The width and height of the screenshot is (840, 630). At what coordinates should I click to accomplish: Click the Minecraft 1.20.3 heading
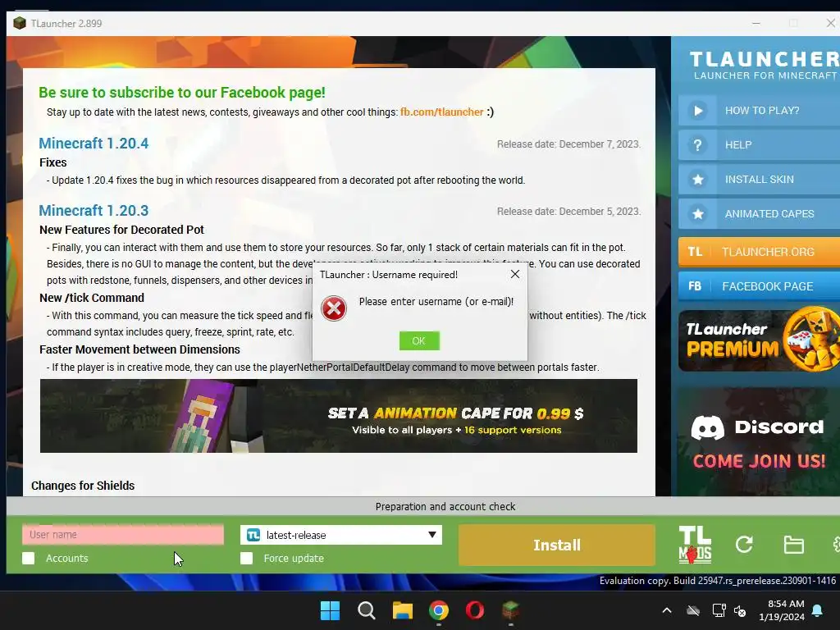click(x=94, y=211)
